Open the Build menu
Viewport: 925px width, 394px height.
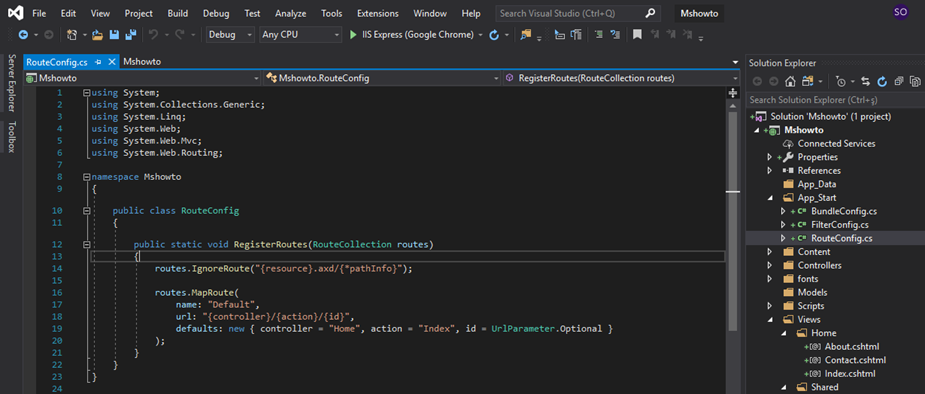click(x=178, y=13)
